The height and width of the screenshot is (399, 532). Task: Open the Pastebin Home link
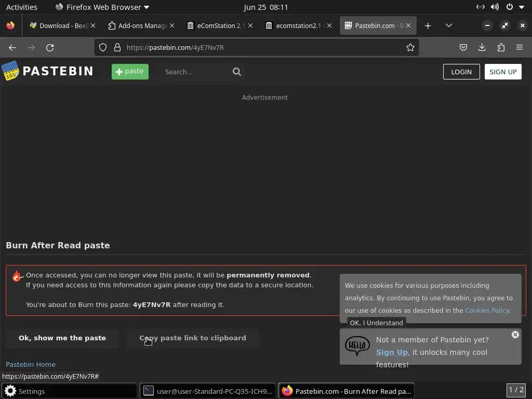point(31,364)
